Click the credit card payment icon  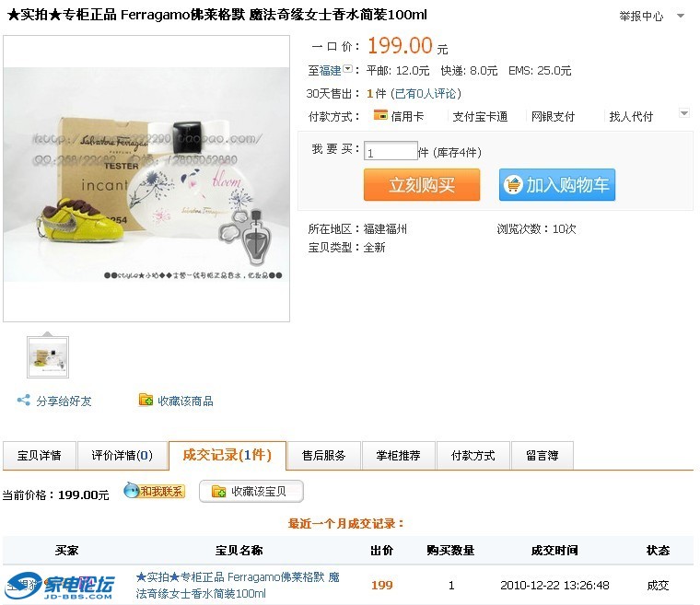click(x=380, y=115)
